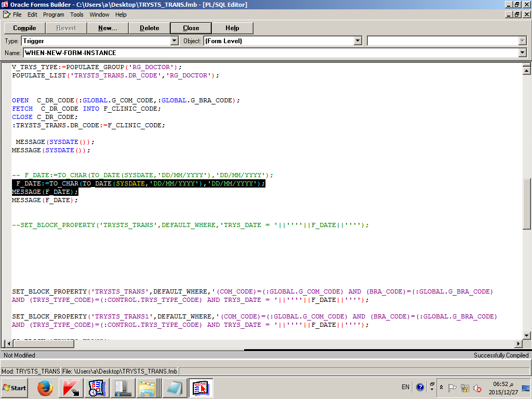Click the Oracle Forms Builder taskbar icon
This screenshot has height=399, width=532.
click(200, 388)
